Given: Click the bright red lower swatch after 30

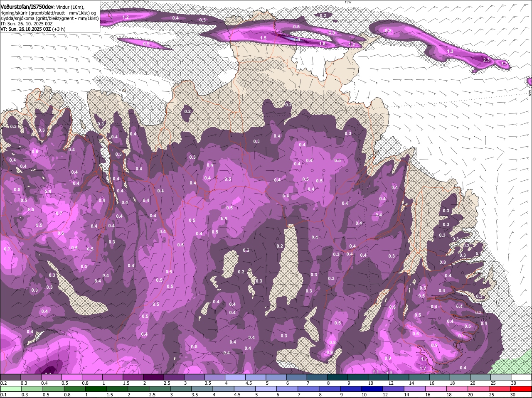Looking at the screenshot, I should click(522, 389).
